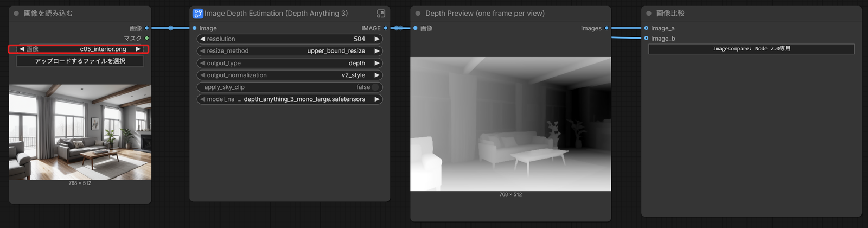Click previous arrow on output_type

point(202,63)
